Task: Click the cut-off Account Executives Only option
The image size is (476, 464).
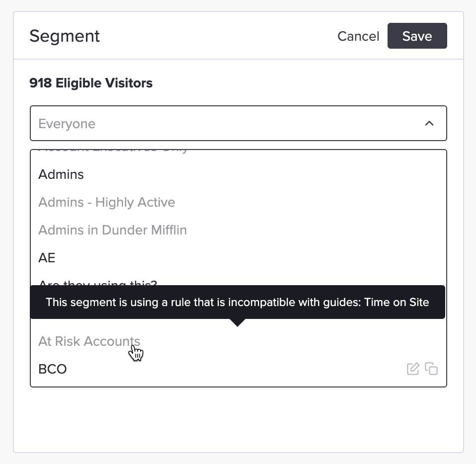Action: [113, 151]
